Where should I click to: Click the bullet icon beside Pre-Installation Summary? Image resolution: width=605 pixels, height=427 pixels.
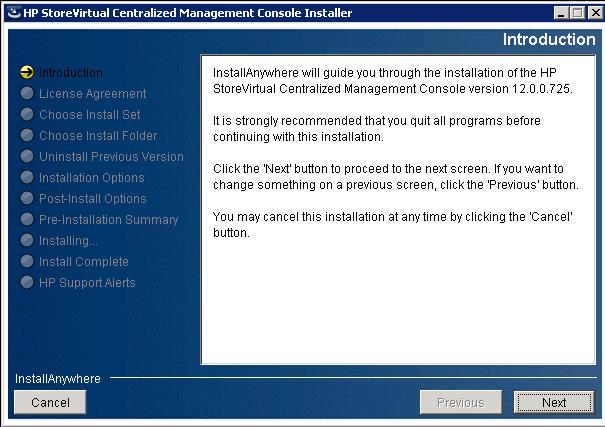pyautogui.click(x=27, y=219)
